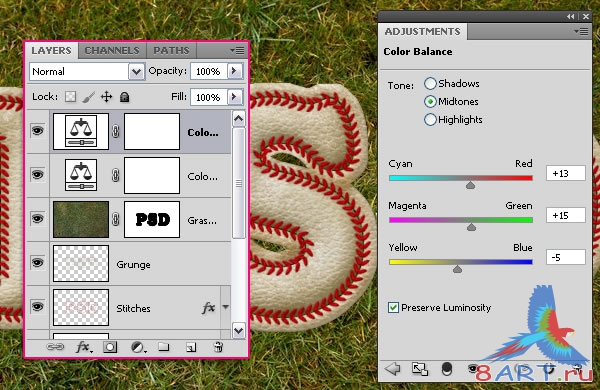This screenshot has width=600, height=390.
Task: Return to adjustment list arrow
Action: click(393, 369)
